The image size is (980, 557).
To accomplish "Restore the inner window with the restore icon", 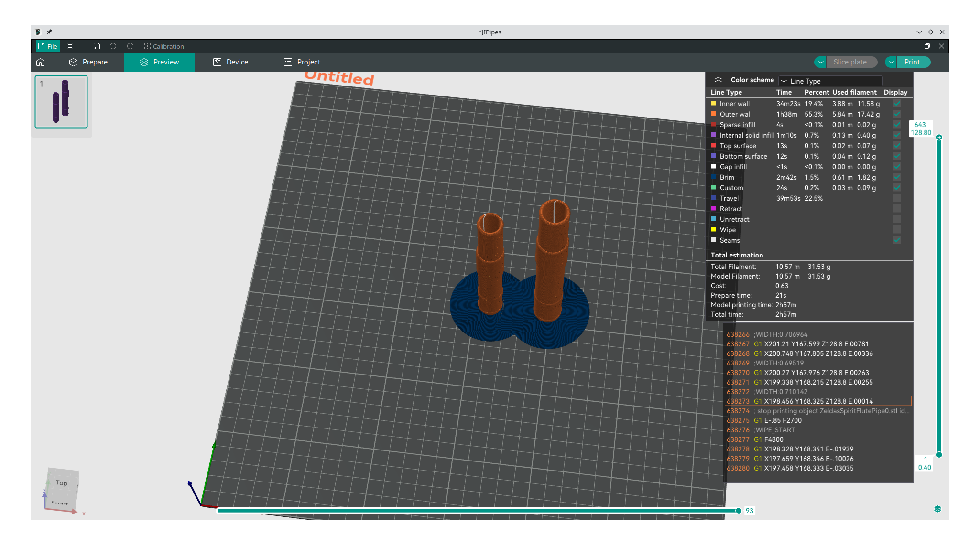I will pos(927,46).
